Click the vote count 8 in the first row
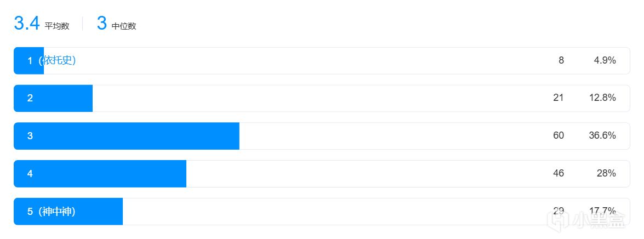 pos(561,60)
